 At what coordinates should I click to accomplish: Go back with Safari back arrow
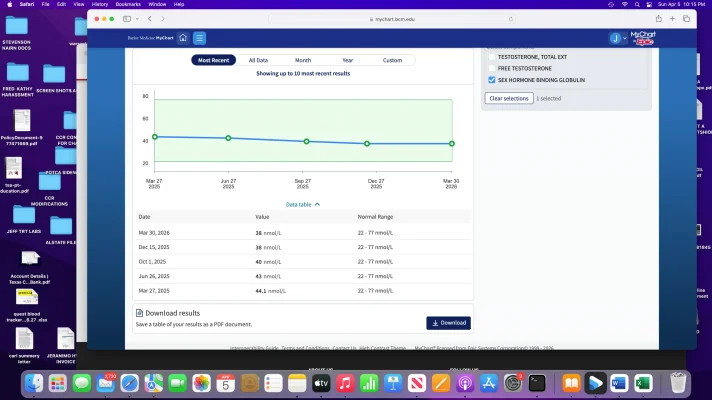click(x=150, y=18)
